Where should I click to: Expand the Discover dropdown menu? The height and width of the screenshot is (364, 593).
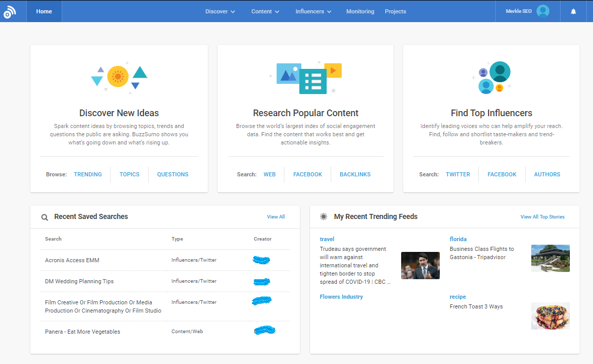(x=220, y=11)
